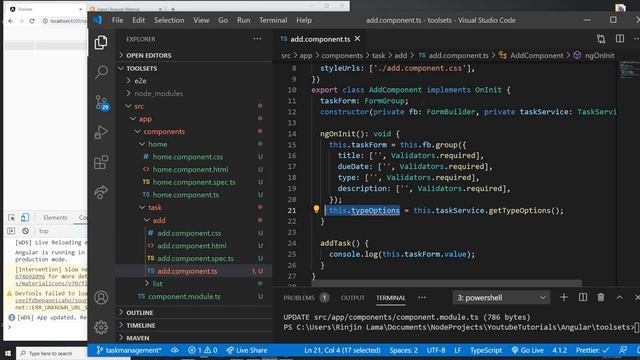
Task: Create a new terminal with plus icon
Action: pos(564,298)
